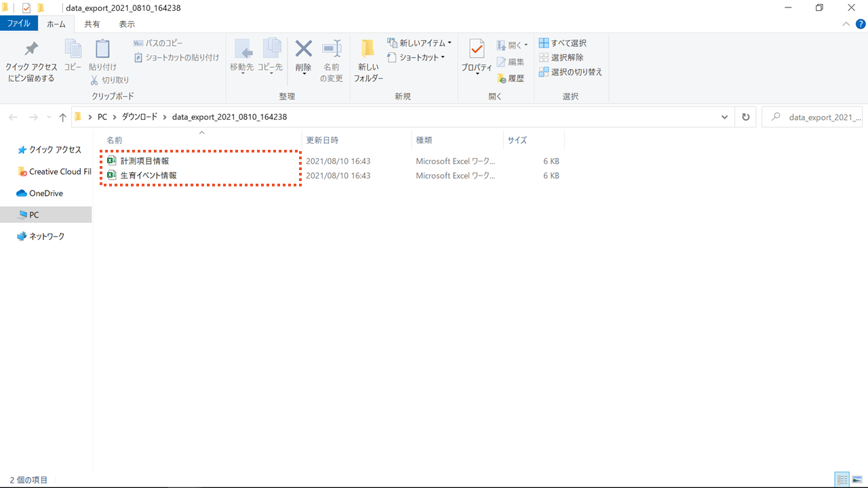Click the title bar properties checkmark icon
The height and width of the screenshot is (488, 868).
click(x=26, y=8)
